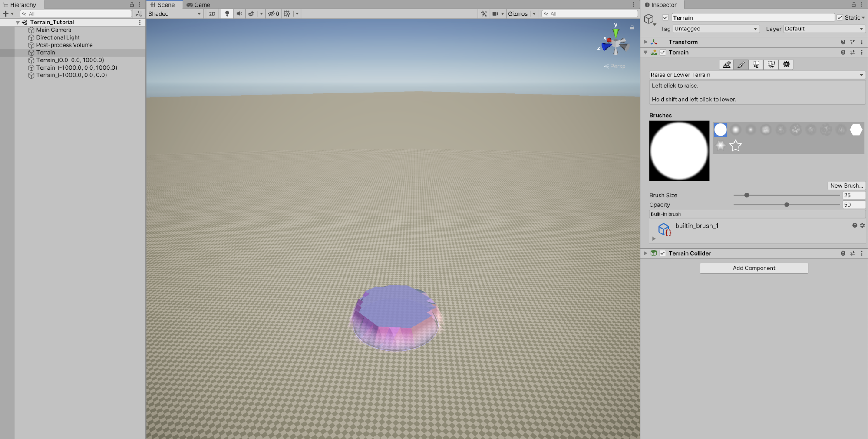Click the Add Component button

[754, 268]
